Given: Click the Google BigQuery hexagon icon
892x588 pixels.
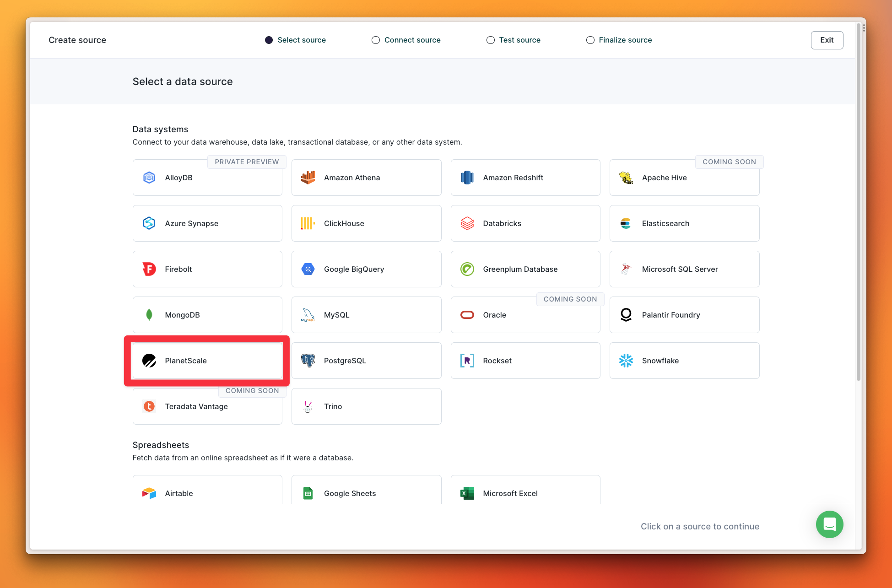Looking at the screenshot, I should (x=308, y=269).
